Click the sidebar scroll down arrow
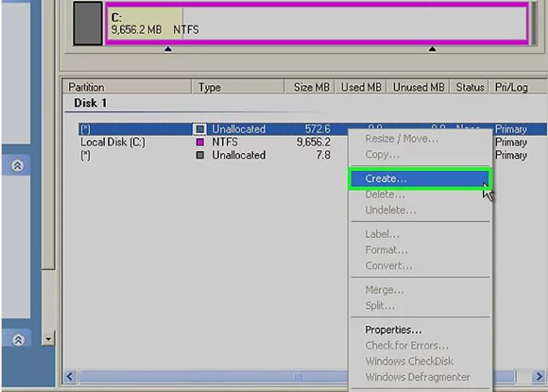This screenshot has width=548, height=392. [48, 339]
